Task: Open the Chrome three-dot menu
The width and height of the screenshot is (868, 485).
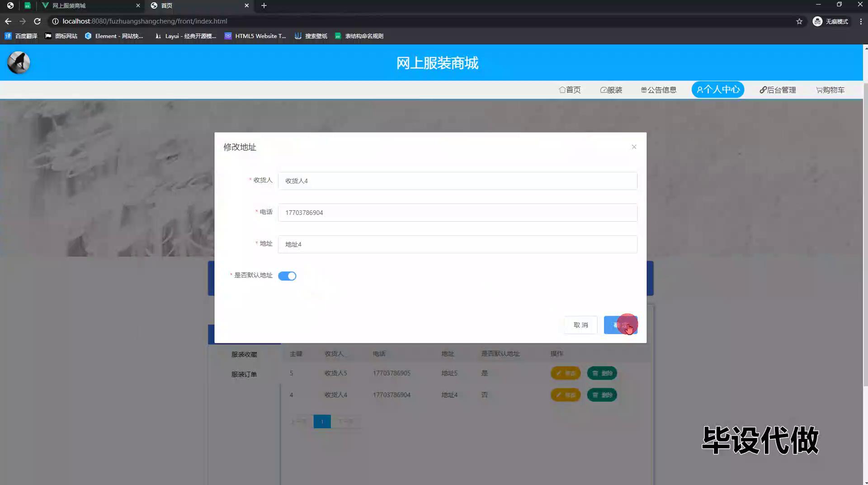Action: 861,21
